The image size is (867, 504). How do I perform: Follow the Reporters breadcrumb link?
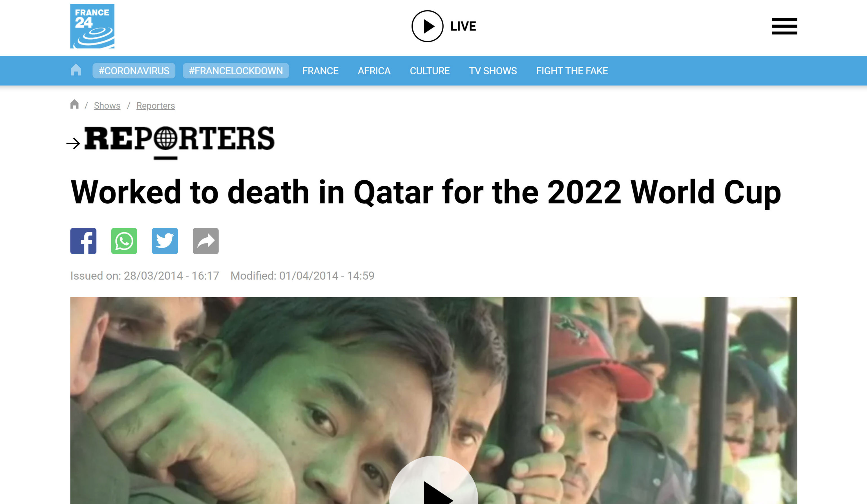pyautogui.click(x=156, y=106)
